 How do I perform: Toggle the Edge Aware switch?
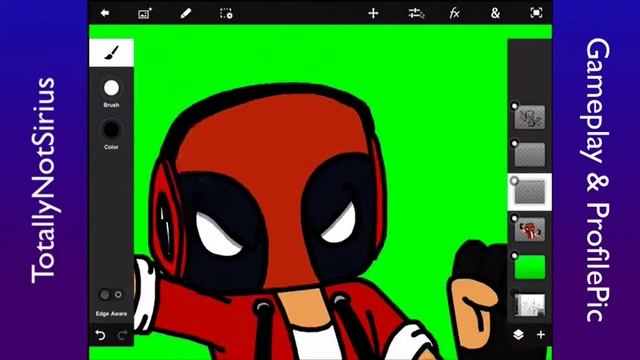[111, 294]
